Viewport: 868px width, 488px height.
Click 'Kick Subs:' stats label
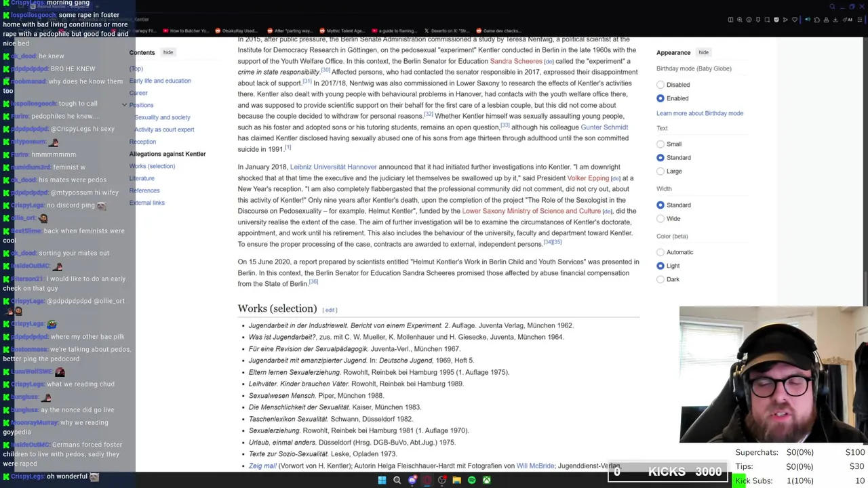pos(754,481)
